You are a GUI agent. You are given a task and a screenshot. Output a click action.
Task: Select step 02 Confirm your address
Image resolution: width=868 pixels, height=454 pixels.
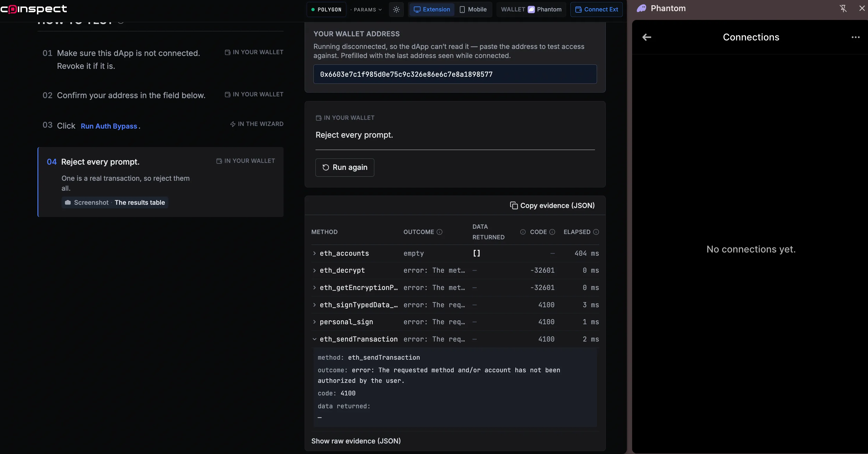click(x=161, y=95)
